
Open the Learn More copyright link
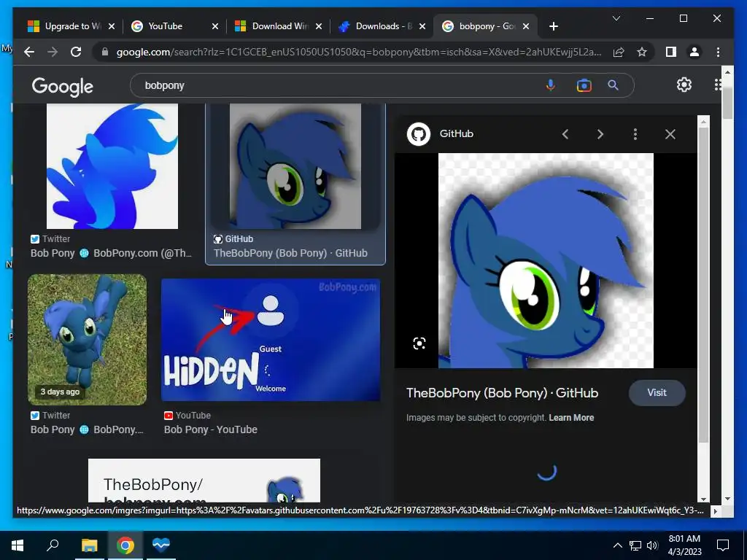pos(571,418)
